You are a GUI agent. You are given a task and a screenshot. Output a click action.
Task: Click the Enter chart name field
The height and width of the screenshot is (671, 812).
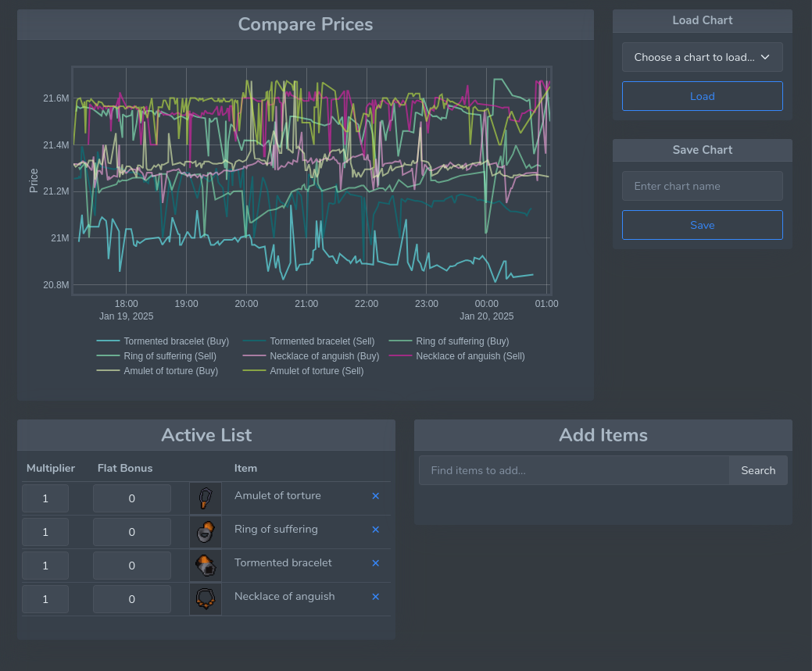[702, 186]
